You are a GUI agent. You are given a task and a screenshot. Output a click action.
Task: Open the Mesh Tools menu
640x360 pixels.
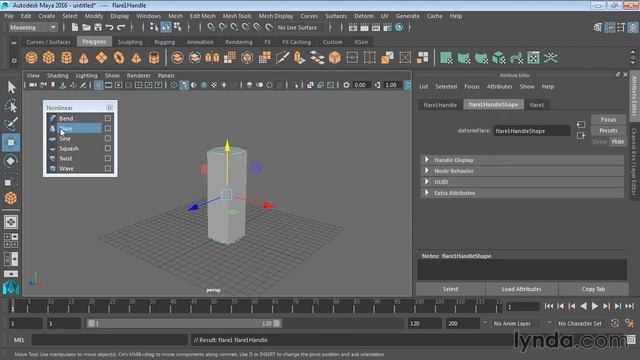click(237, 16)
